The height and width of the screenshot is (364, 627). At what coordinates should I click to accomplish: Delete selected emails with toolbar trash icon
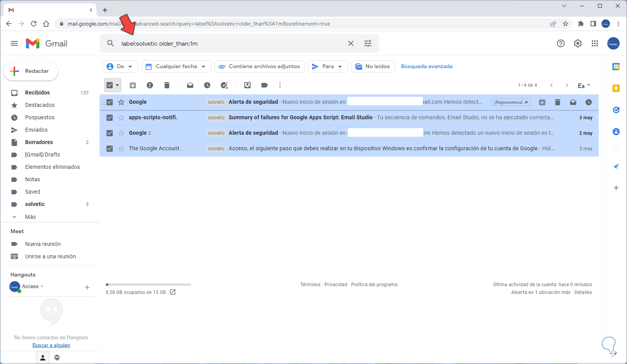point(167,85)
